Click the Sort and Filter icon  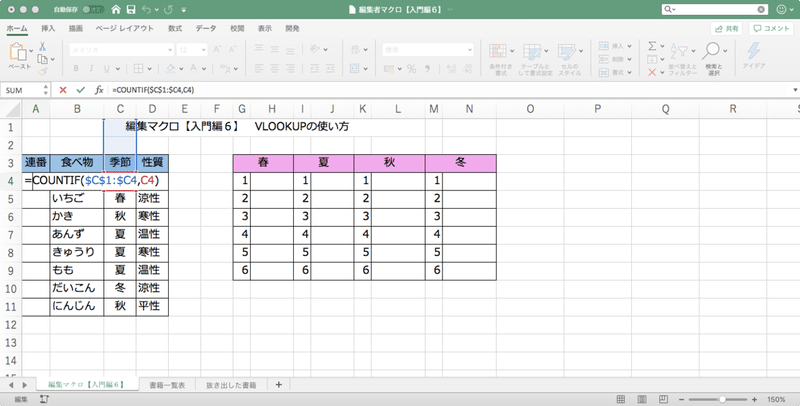tap(680, 52)
